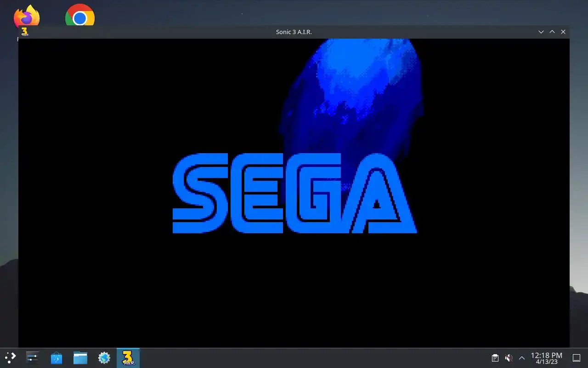Launch Google Chrome from the desktop
Viewport: 588px width, 368px height.
click(x=80, y=15)
